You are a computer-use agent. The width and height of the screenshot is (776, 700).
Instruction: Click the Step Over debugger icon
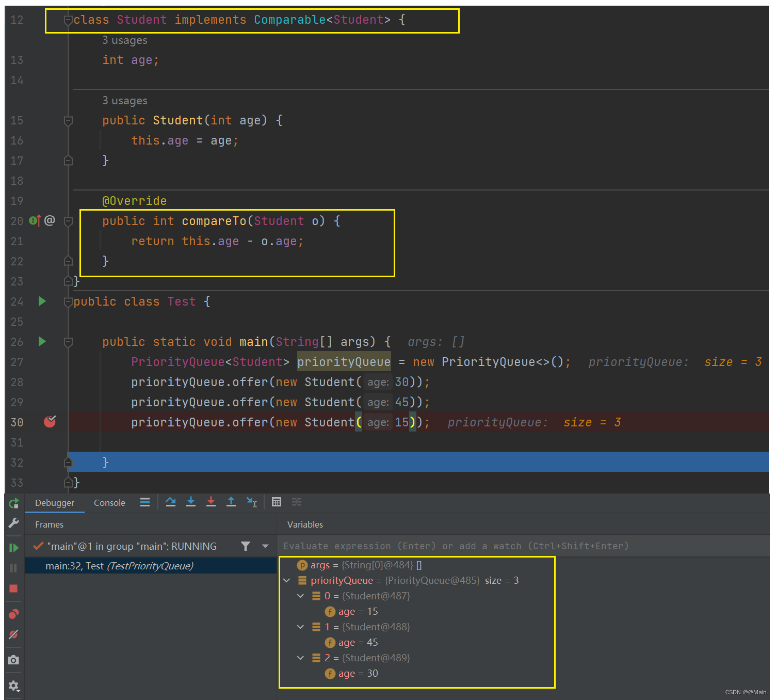pos(171,502)
